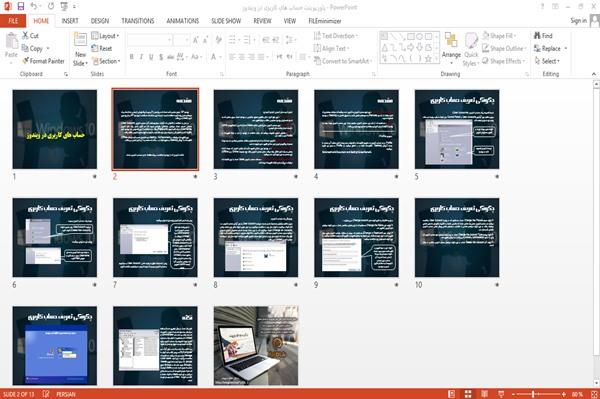Click the Decrease Font Size icon
The height and width of the screenshot is (399, 600).
206,40
